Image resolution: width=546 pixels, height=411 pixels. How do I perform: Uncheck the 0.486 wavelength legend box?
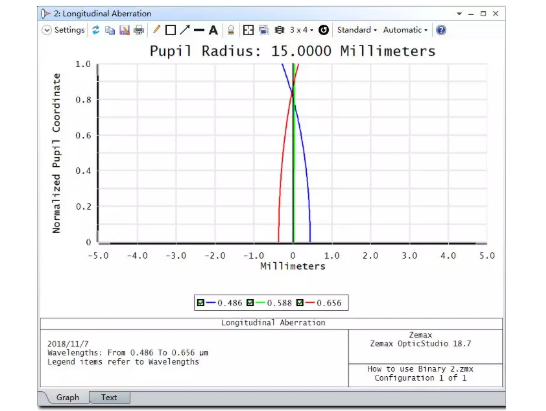pyautogui.click(x=201, y=303)
